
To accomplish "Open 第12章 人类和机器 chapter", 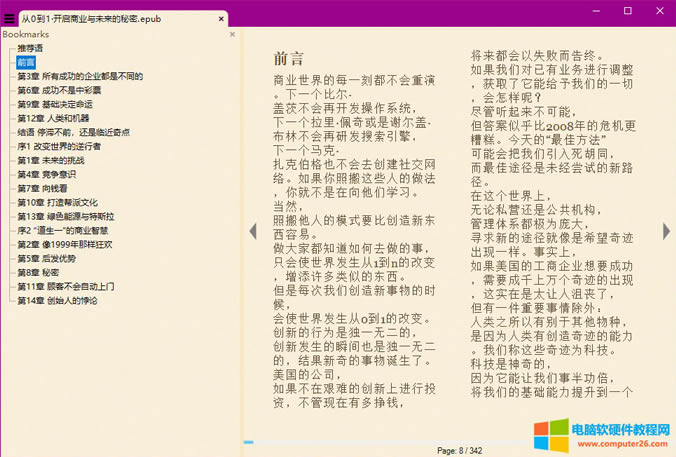I will pos(53,118).
